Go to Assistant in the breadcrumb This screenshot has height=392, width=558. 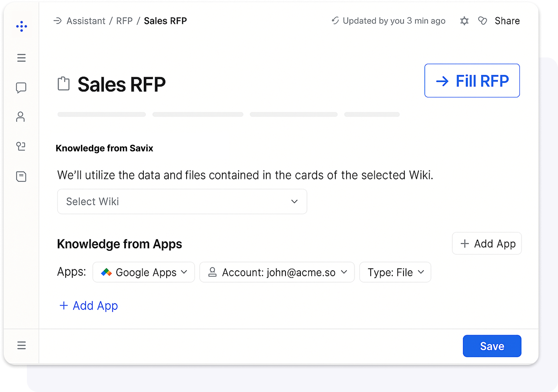click(x=86, y=21)
